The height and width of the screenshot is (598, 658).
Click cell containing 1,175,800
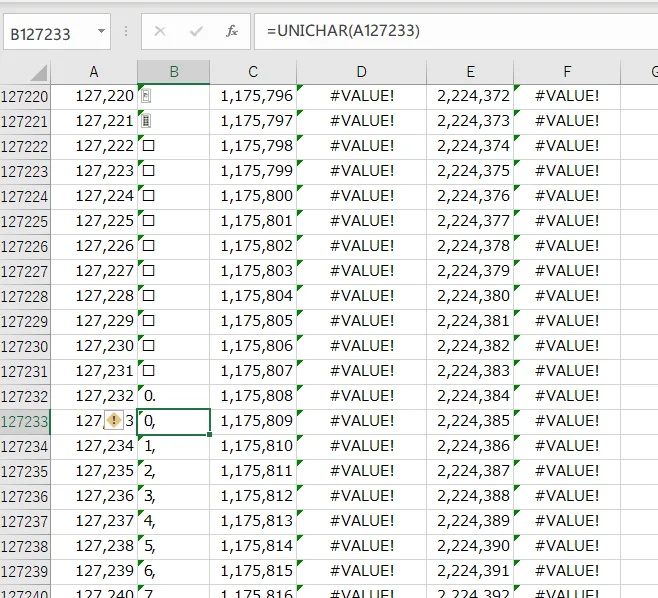tap(254, 196)
